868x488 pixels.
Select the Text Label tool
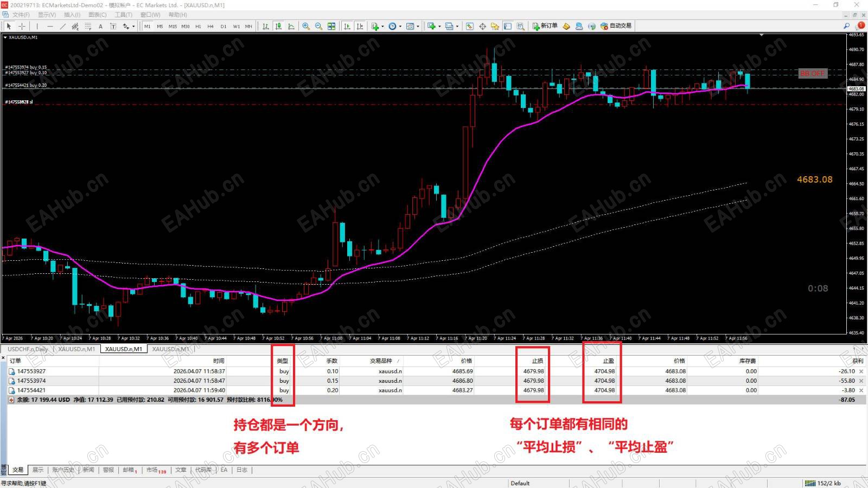(x=113, y=26)
